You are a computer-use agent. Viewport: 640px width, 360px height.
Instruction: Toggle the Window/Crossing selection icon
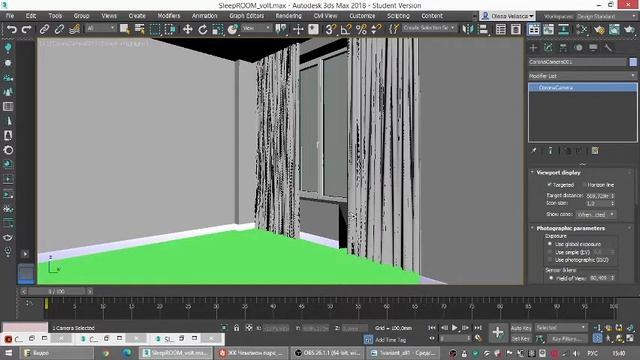170,29
